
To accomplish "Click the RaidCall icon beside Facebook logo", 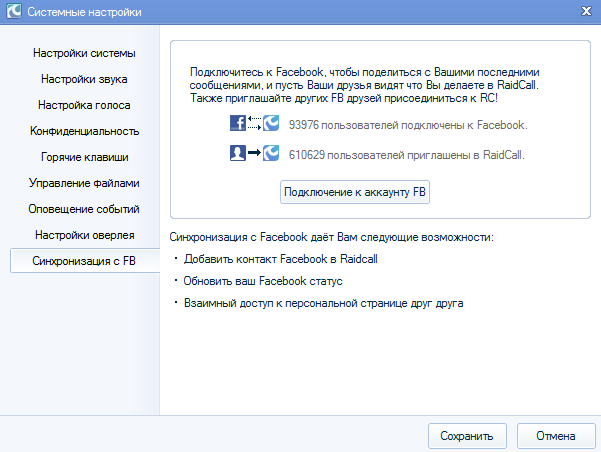I will click(x=271, y=123).
